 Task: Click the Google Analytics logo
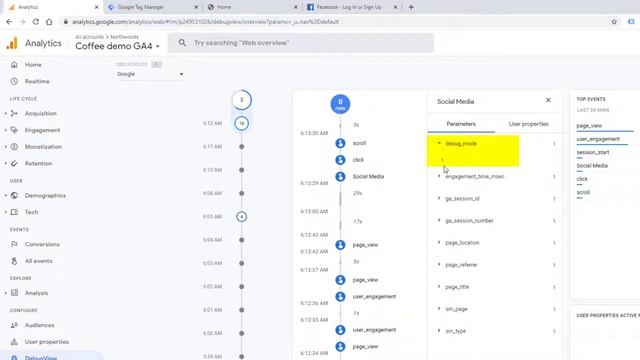tap(12, 43)
